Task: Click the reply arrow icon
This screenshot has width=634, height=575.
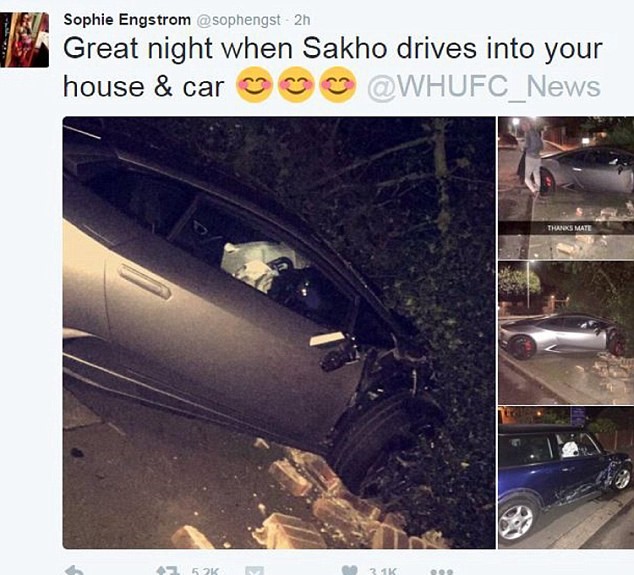Action: click(74, 570)
